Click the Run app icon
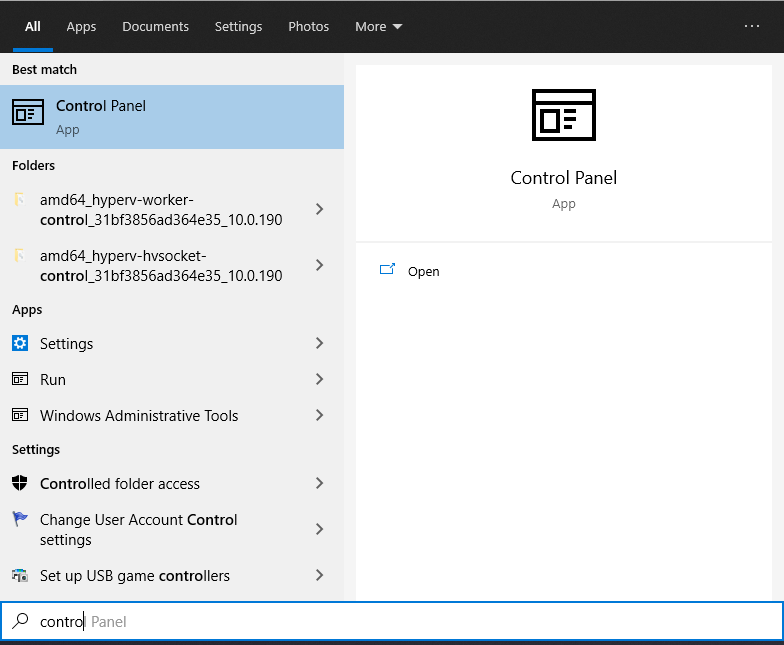The width and height of the screenshot is (784, 645). (20, 379)
